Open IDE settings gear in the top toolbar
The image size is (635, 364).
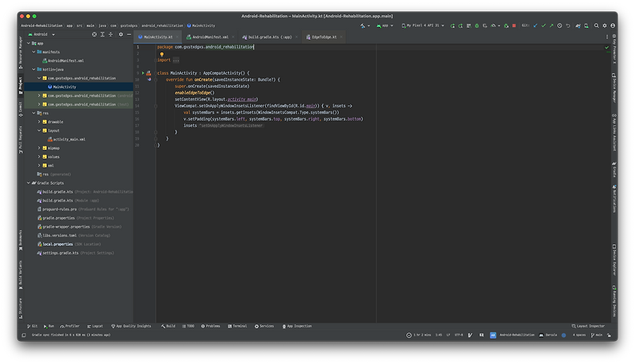point(603,25)
